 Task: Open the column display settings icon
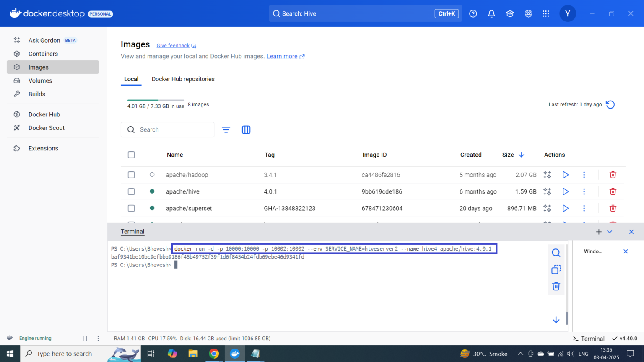(x=246, y=130)
